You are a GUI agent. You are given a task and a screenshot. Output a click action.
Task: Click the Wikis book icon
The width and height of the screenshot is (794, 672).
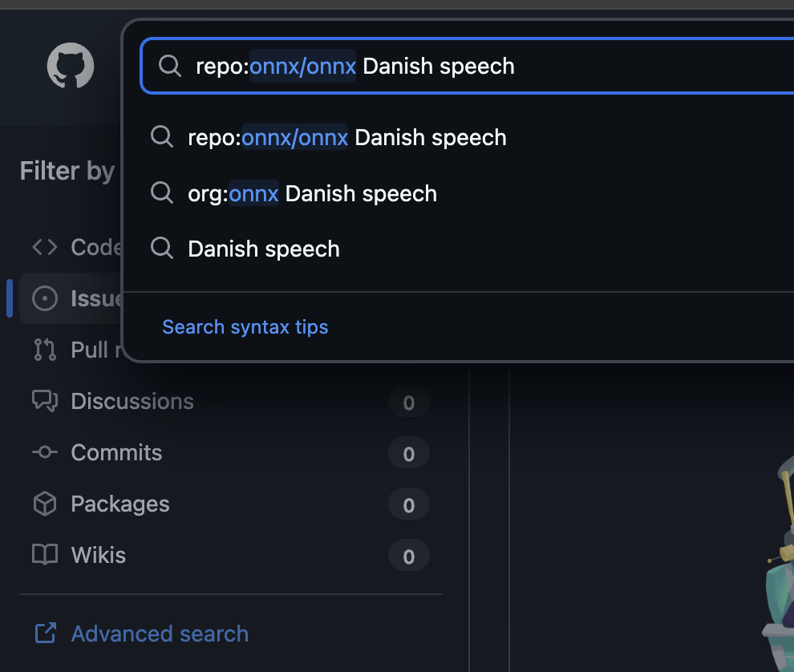coord(44,555)
